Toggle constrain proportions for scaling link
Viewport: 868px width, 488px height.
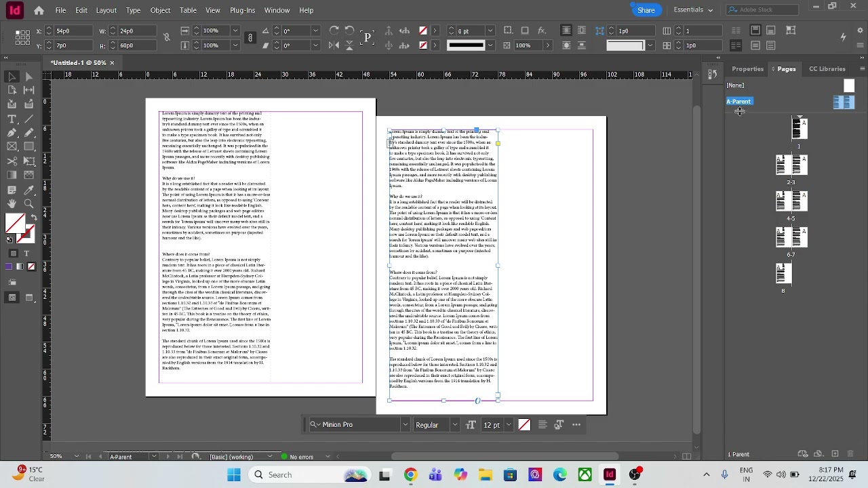(250, 38)
